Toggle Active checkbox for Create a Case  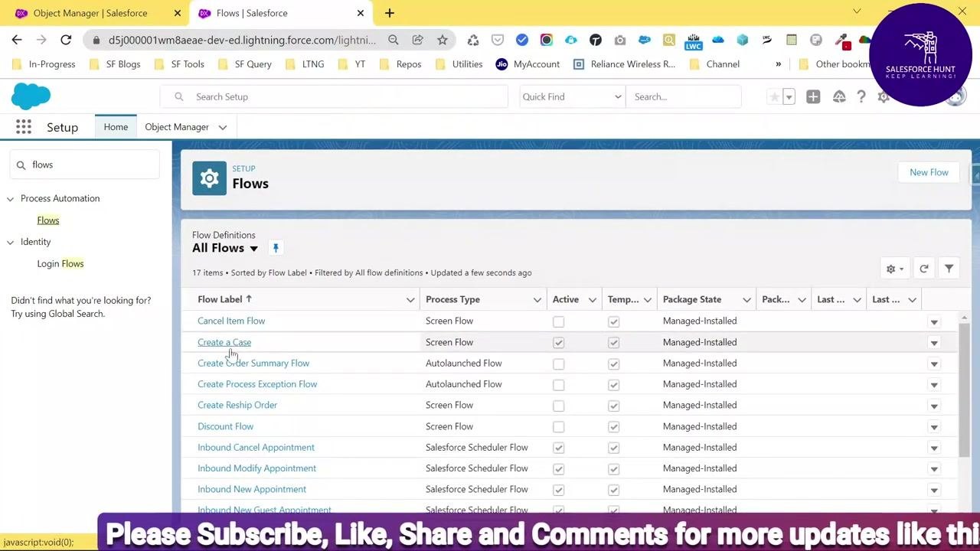559,343
